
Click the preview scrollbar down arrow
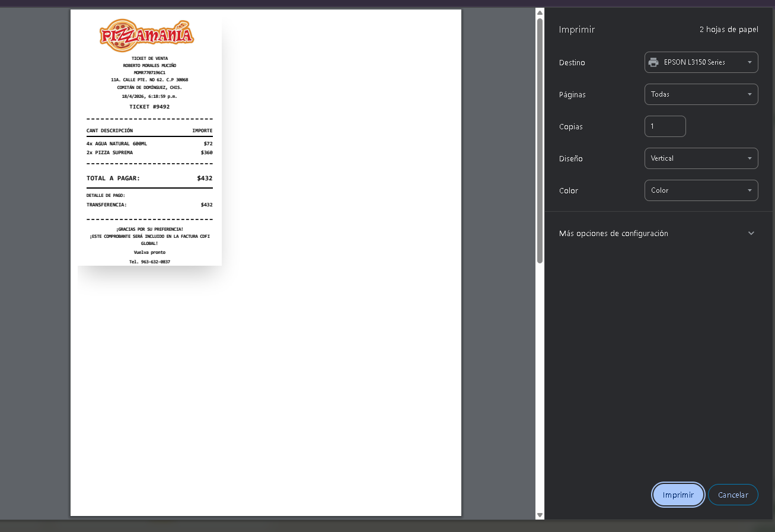pyautogui.click(x=540, y=515)
